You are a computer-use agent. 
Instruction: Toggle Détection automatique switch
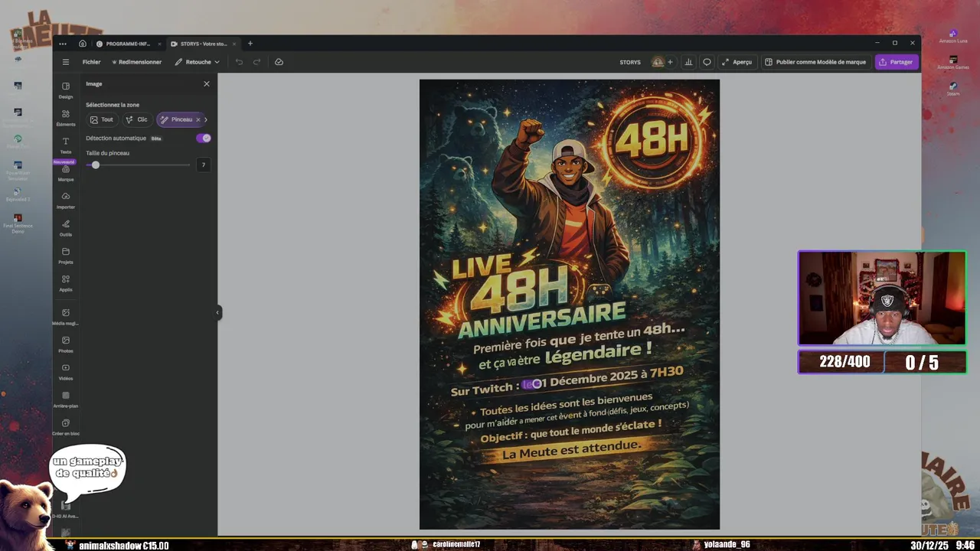tap(204, 139)
